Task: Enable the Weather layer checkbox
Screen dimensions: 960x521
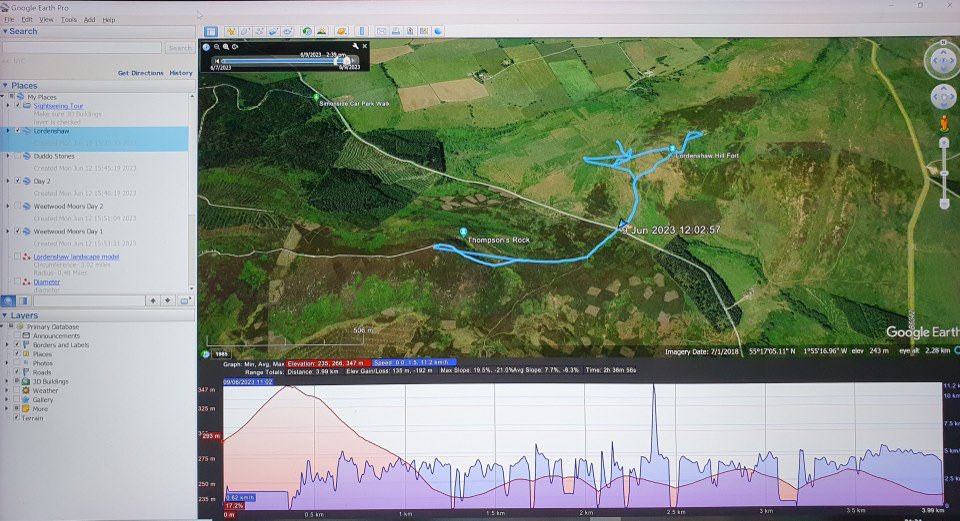Action: tap(17, 390)
